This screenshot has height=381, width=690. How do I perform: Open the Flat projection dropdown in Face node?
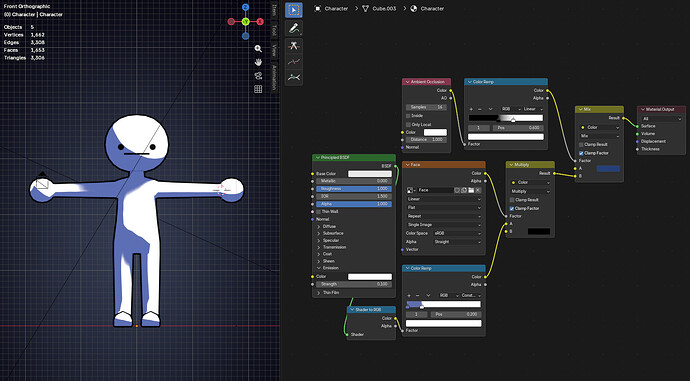(x=444, y=207)
